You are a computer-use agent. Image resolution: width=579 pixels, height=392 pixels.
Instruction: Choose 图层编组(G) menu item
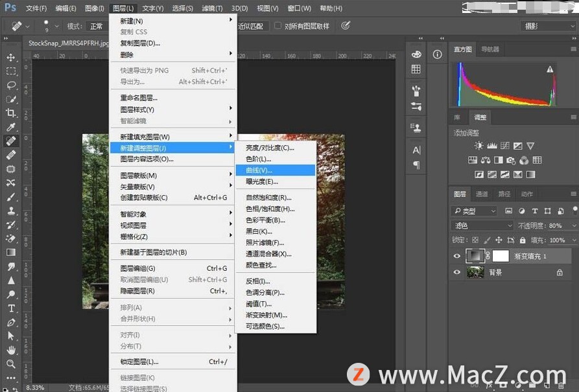pyautogui.click(x=173, y=268)
